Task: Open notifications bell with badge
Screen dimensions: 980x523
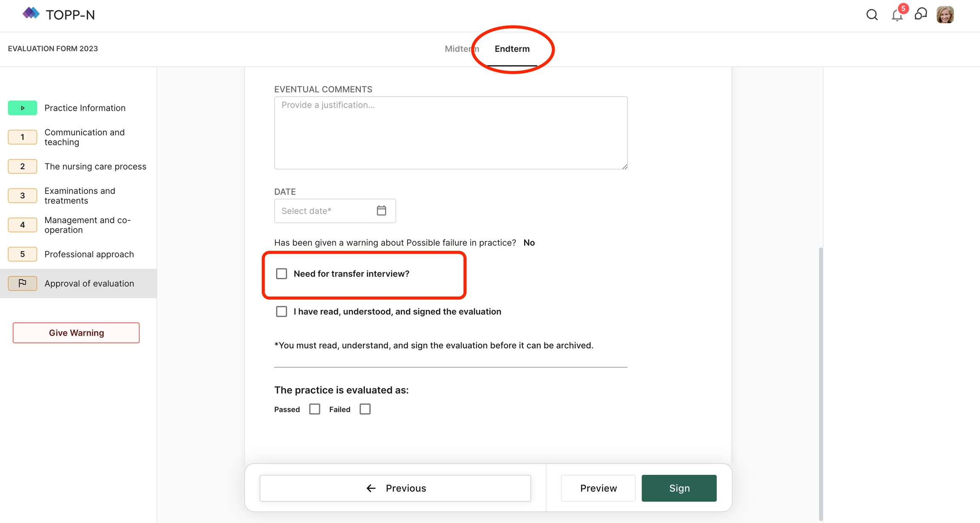Action: pyautogui.click(x=897, y=15)
